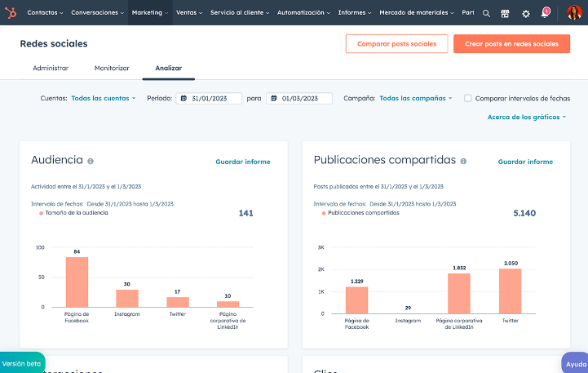Expand the Conversaciones menu

98,13
